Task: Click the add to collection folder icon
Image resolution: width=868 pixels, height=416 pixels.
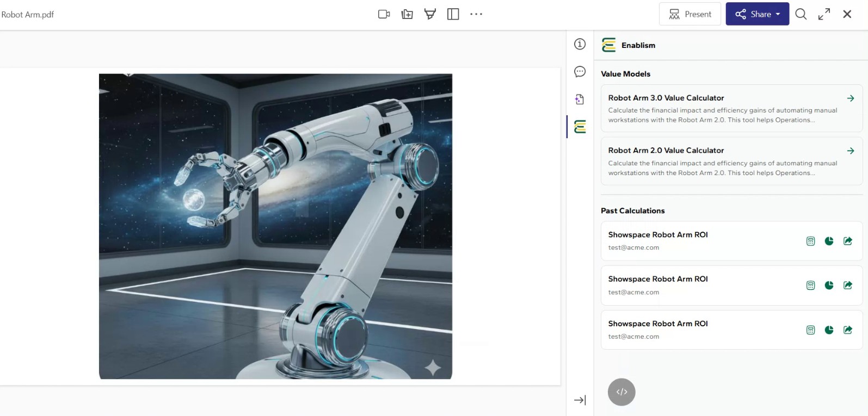Action: [407, 14]
